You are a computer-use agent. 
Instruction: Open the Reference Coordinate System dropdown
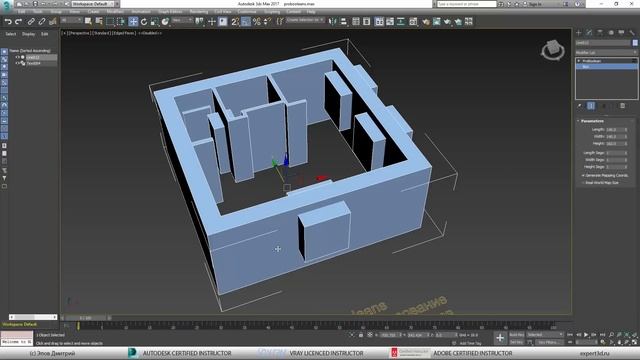click(182, 20)
